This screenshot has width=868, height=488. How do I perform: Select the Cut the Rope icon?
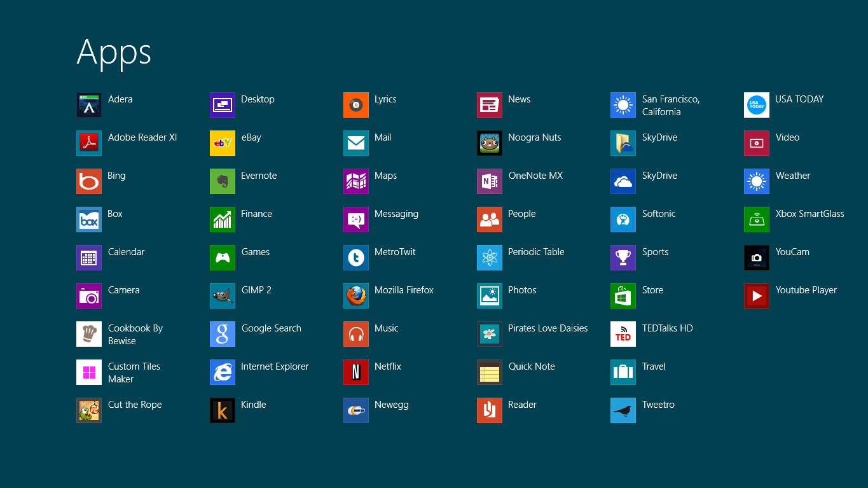[x=89, y=410]
